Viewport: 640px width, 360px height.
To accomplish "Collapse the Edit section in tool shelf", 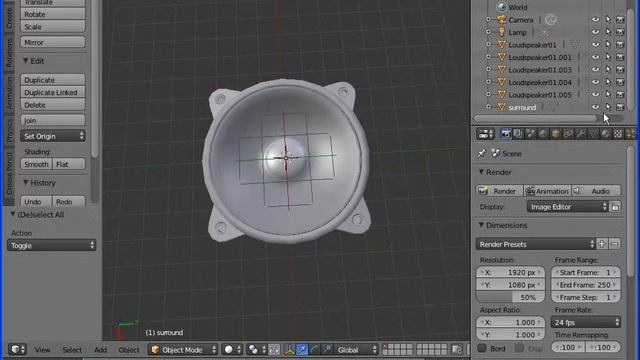I will [26, 61].
